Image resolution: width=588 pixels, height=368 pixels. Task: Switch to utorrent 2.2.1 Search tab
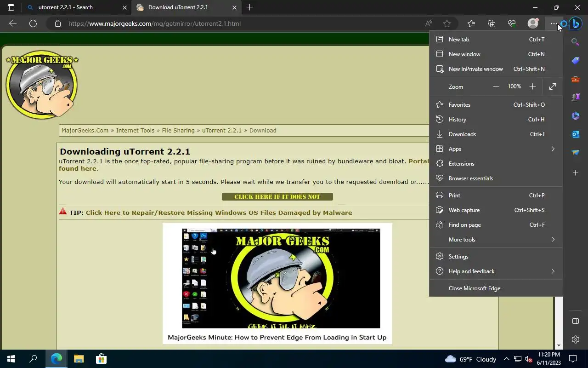click(x=76, y=7)
